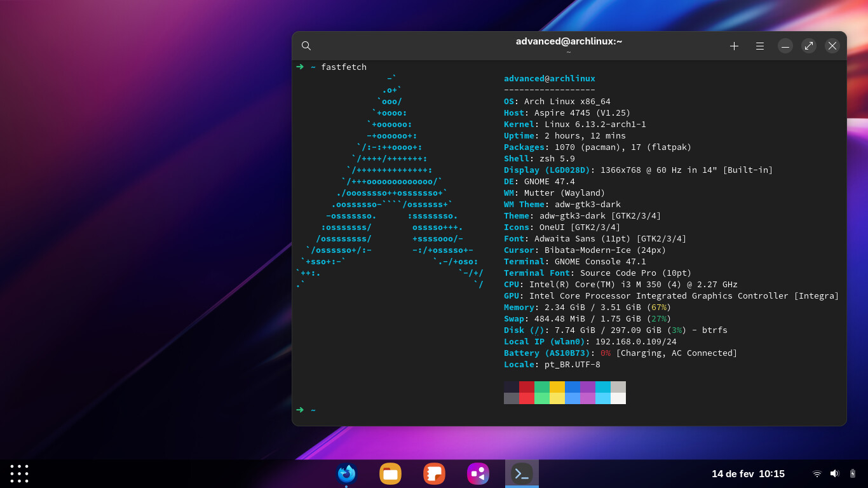The width and height of the screenshot is (868, 488).
Task: Click the Kernel: Linux 6.13.2-arch1-1 line
Action: tap(575, 124)
